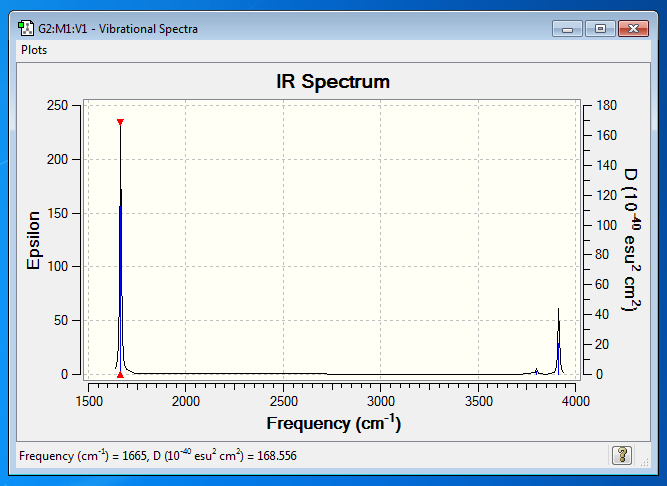The height and width of the screenshot is (486, 667).
Task: Click the 'Frequency (cm-1)' axis label
Action: pos(334,423)
